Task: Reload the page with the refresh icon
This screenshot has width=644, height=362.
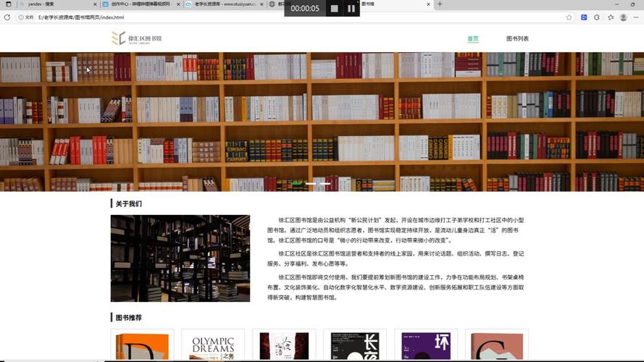Action: tap(7, 17)
